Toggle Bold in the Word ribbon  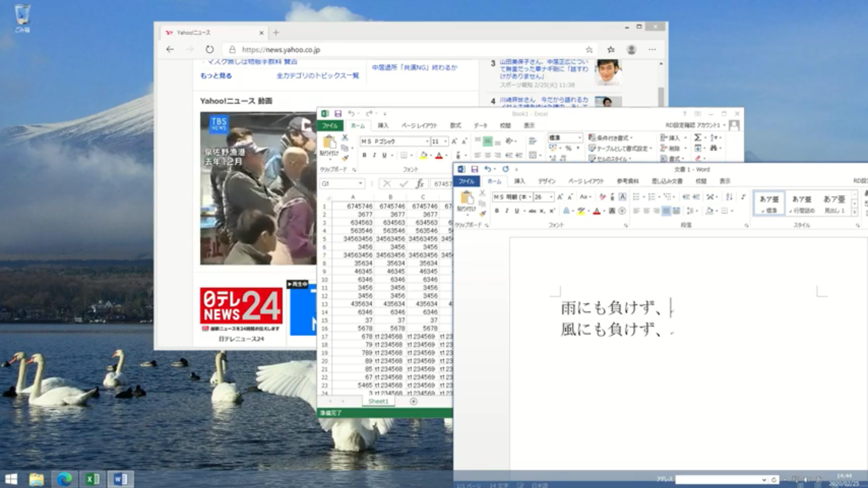pyautogui.click(x=497, y=211)
